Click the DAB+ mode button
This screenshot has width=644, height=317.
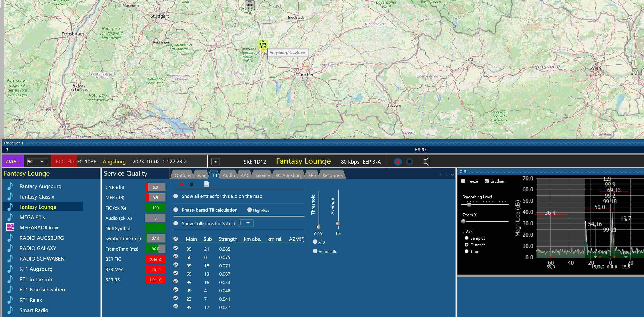pos(13,161)
